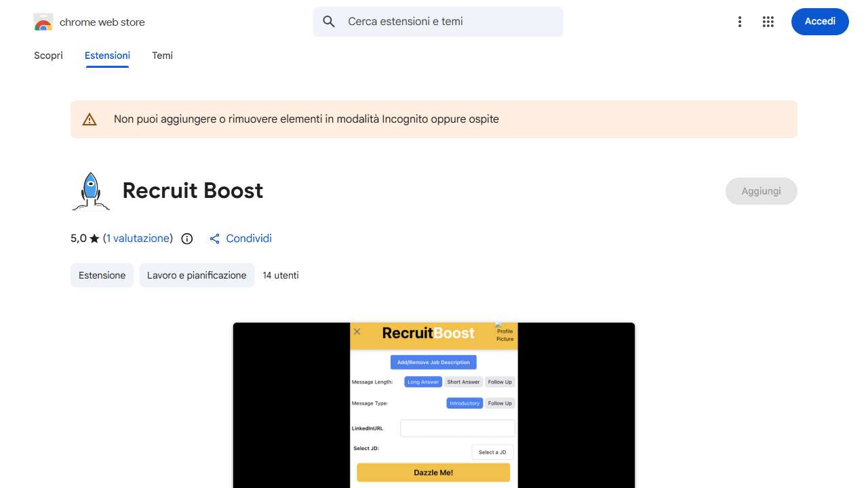Enable the Follow Up message type
Image resolution: width=868 pixels, height=488 pixels.
pos(500,403)
